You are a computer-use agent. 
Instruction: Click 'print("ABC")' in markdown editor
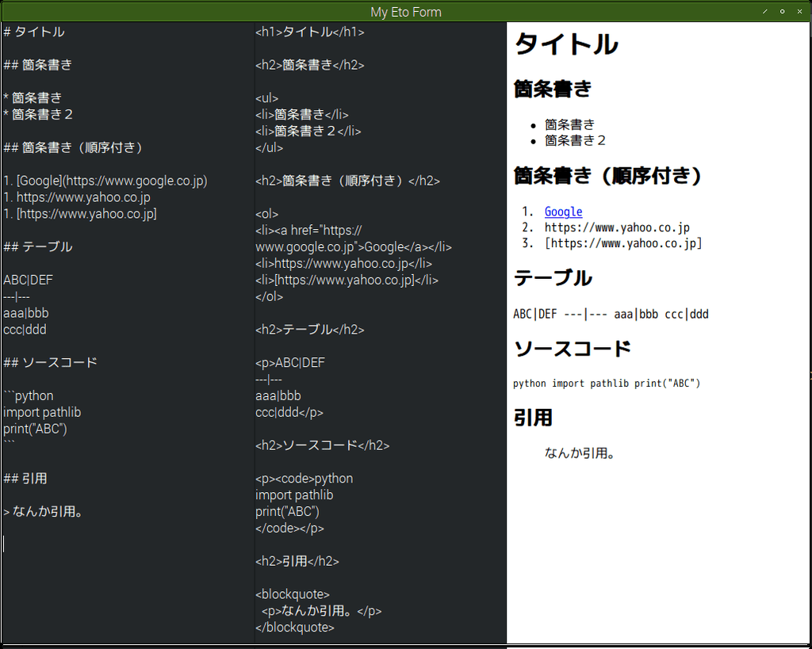35,429
